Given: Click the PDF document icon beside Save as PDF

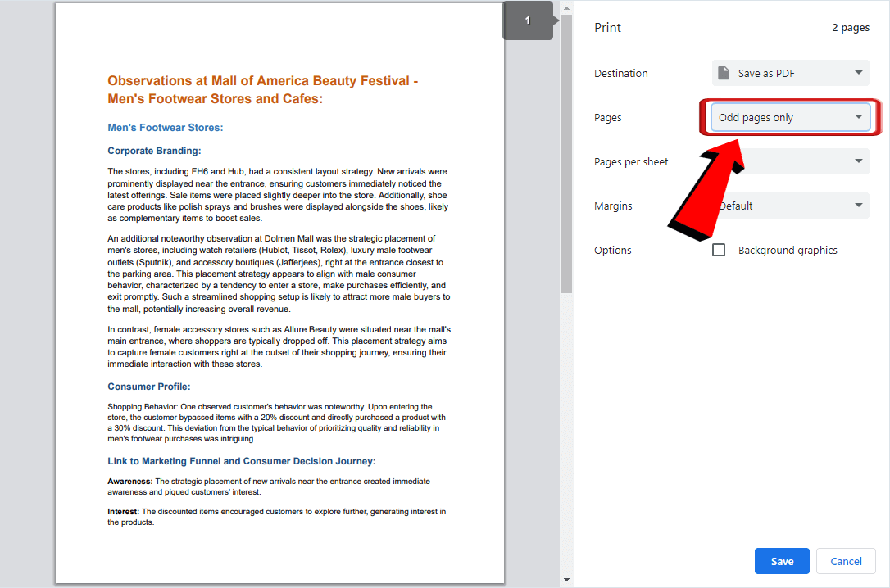Looking at the screenshot, I should tap(724, 72).
